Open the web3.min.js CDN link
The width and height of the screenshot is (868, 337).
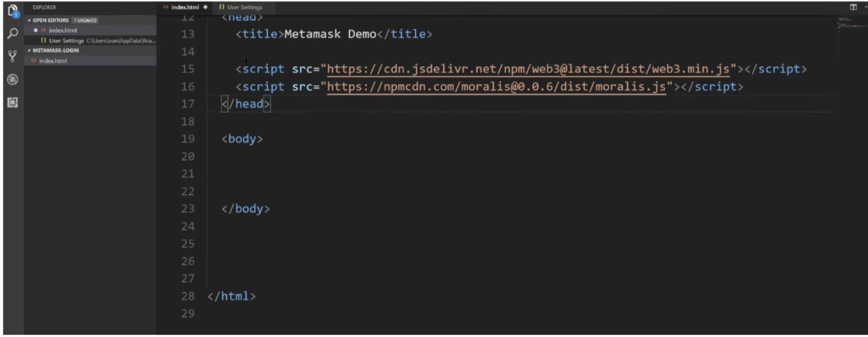[526, 69]
